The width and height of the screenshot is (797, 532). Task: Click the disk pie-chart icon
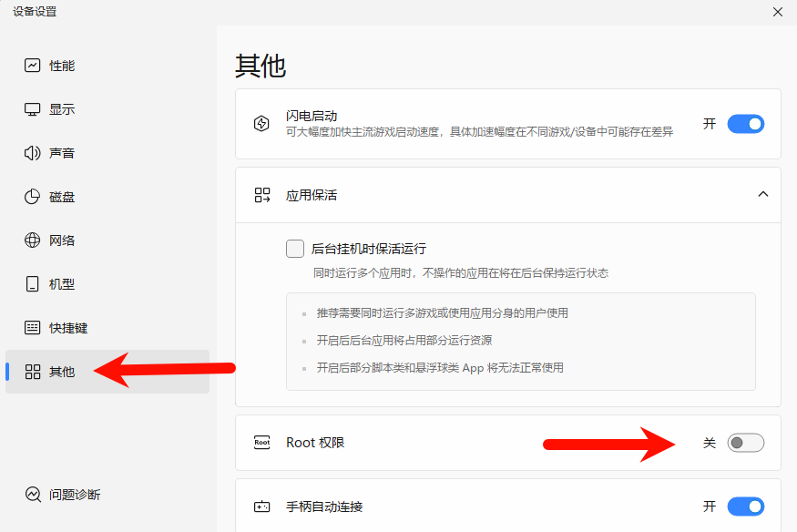point(33,197)
